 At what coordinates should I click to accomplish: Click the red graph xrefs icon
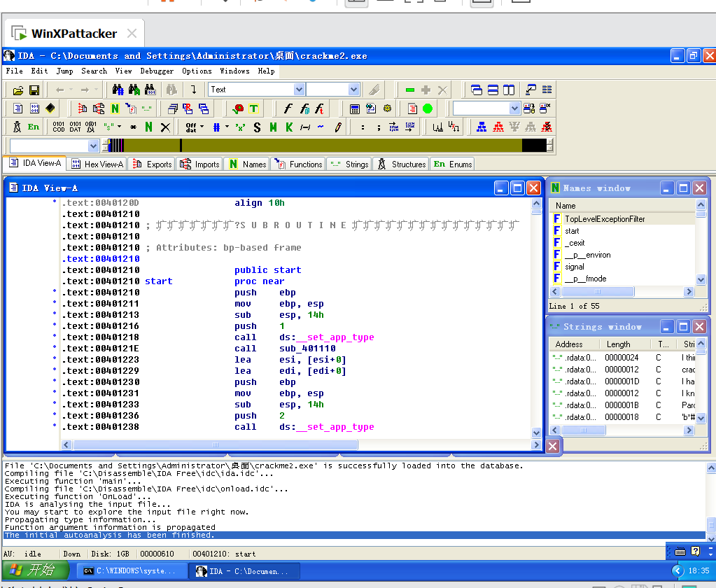pos(498,127)
